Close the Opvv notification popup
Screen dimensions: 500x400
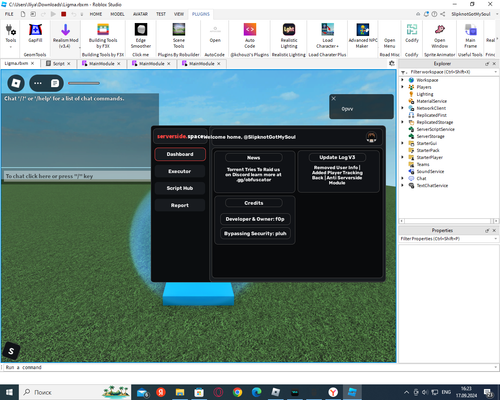coord(333,98)
